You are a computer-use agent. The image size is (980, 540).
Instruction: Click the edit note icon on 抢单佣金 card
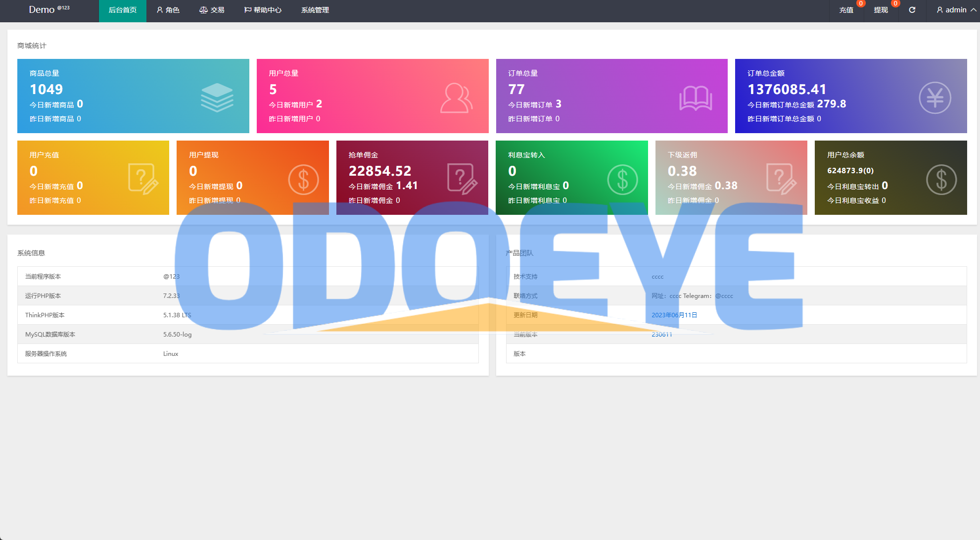[462, 178]
